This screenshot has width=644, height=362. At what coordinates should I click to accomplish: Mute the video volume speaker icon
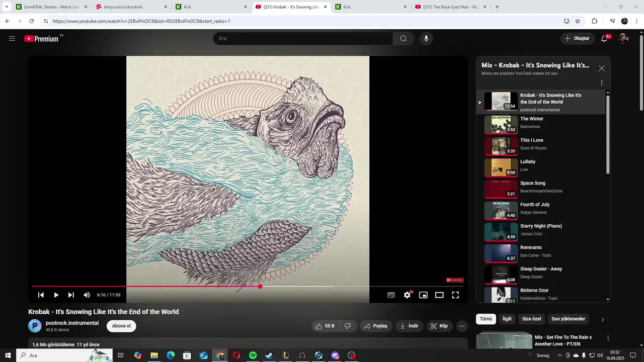87,295
